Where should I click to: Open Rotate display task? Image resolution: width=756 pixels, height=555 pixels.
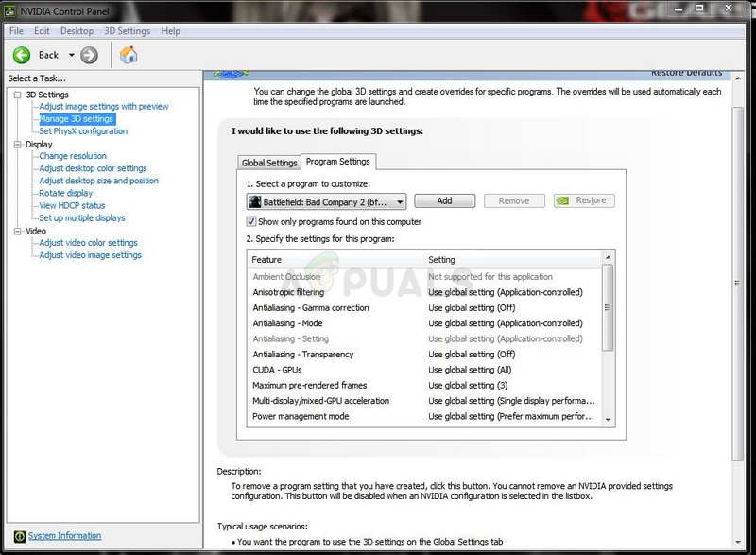[x=65, y=193]
